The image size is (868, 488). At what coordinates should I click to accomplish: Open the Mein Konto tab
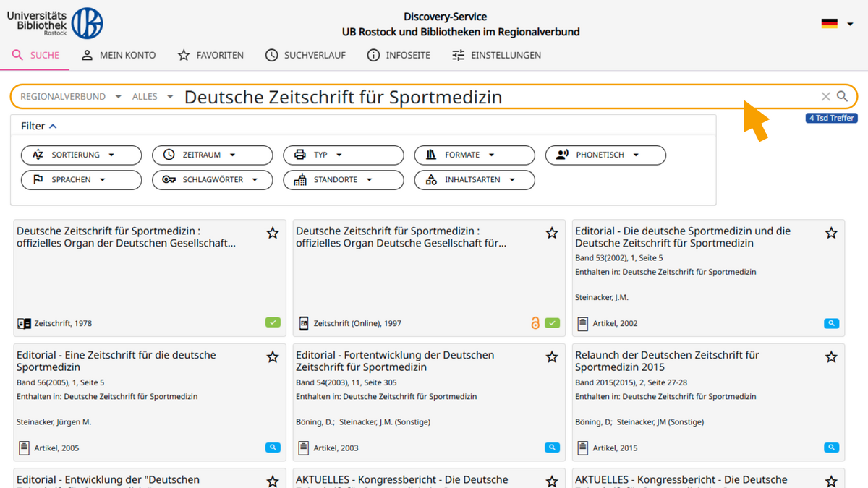click(x=119, y=55)
